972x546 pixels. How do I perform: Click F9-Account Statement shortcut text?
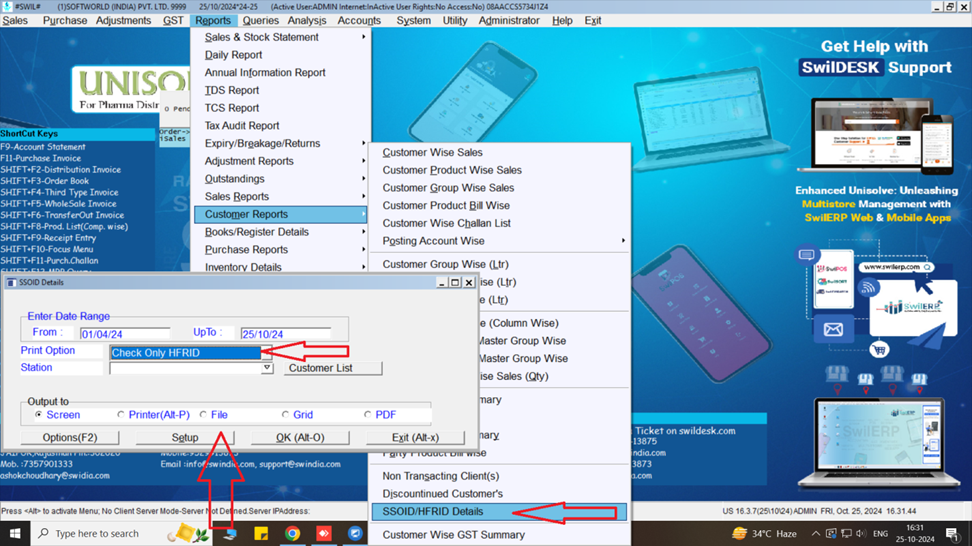[x=43, y=147]
